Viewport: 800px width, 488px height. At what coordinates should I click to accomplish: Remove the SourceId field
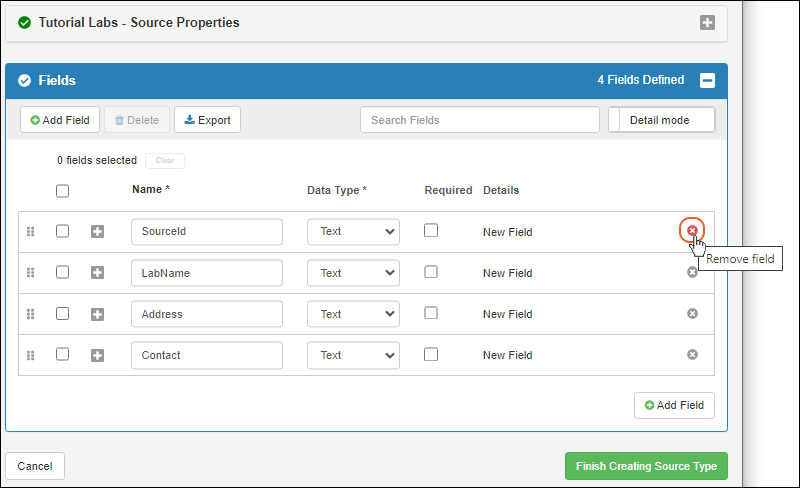click(692, 231)
